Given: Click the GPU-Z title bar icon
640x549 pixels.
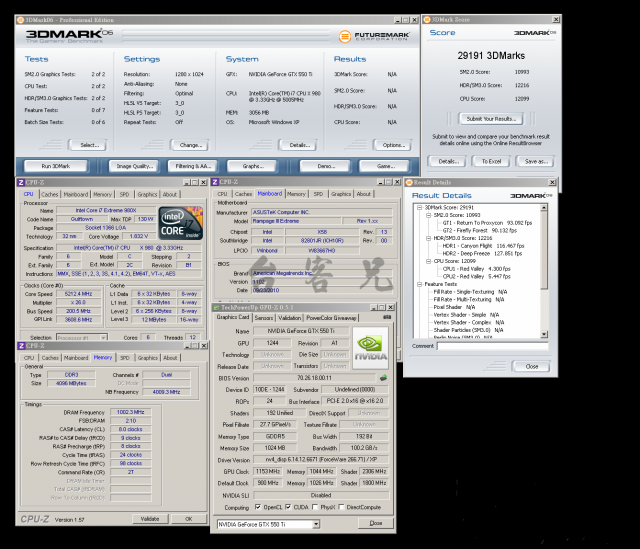Looking at the screenshot, I should coord(216,307).
